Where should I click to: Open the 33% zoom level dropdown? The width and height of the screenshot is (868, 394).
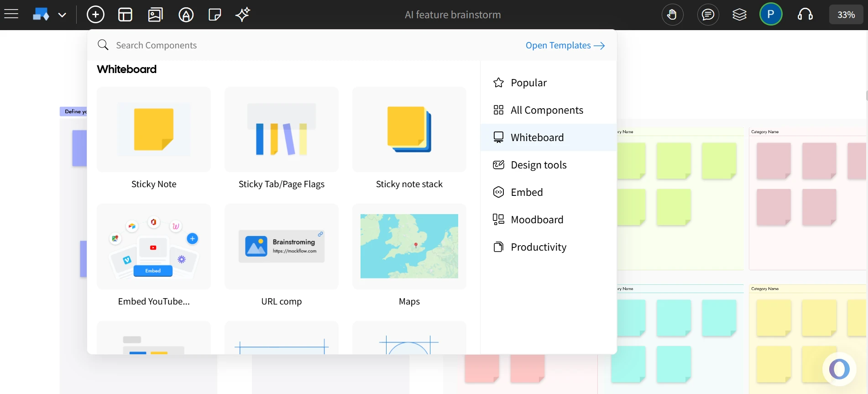[846, 15]
